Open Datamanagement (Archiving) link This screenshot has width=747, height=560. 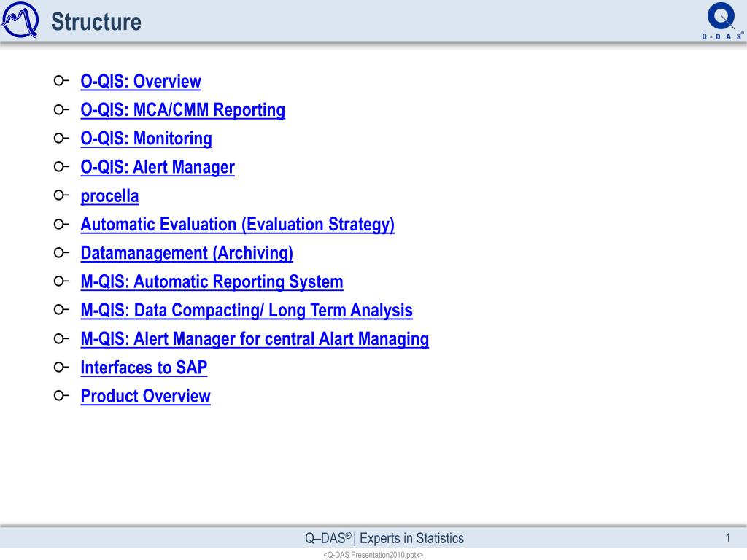pos(187,253)
